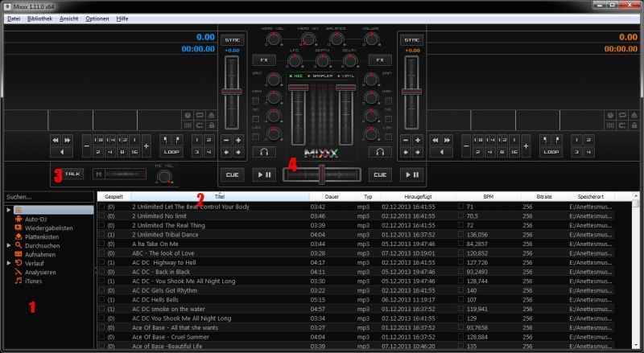Toggle the left deck HIGH kill switch
644x353 pixels.
[255, 101]
